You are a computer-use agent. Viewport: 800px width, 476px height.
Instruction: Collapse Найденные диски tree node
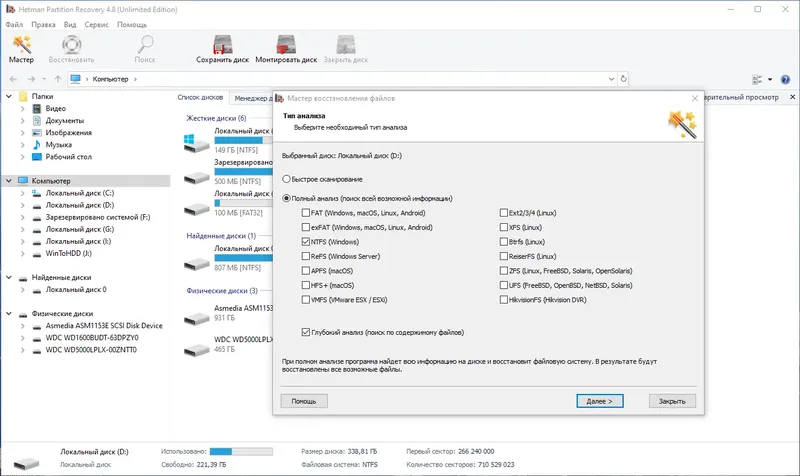pyautogui.click(x=9, y=278)
